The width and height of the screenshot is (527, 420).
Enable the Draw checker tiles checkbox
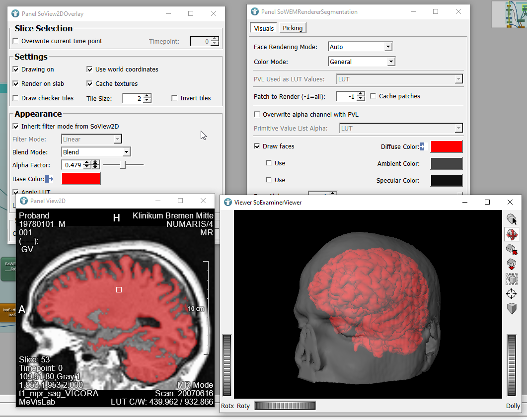(16, 98)
